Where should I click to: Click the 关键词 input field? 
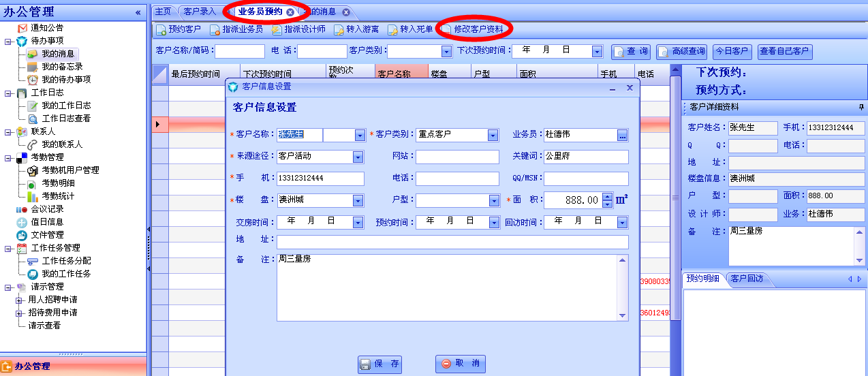586,157
